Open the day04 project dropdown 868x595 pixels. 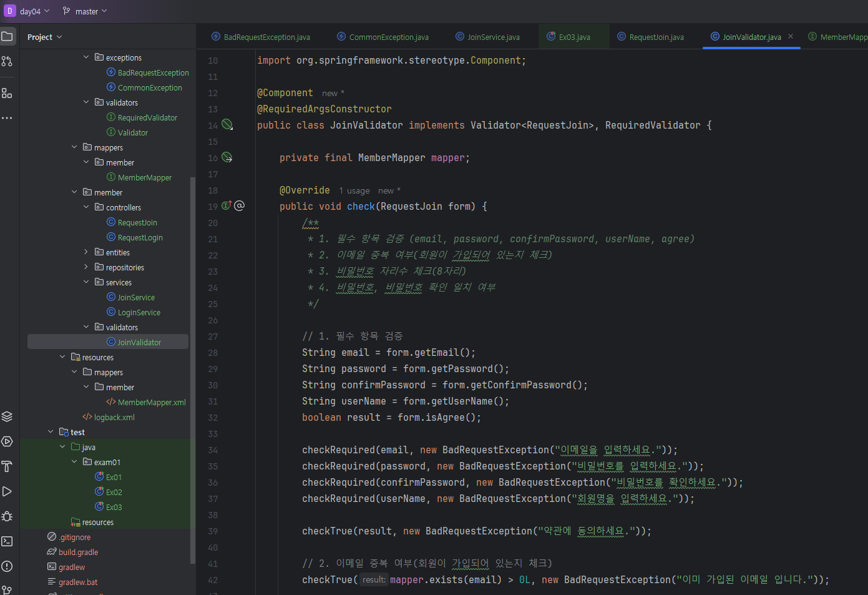tap(34, 11)
